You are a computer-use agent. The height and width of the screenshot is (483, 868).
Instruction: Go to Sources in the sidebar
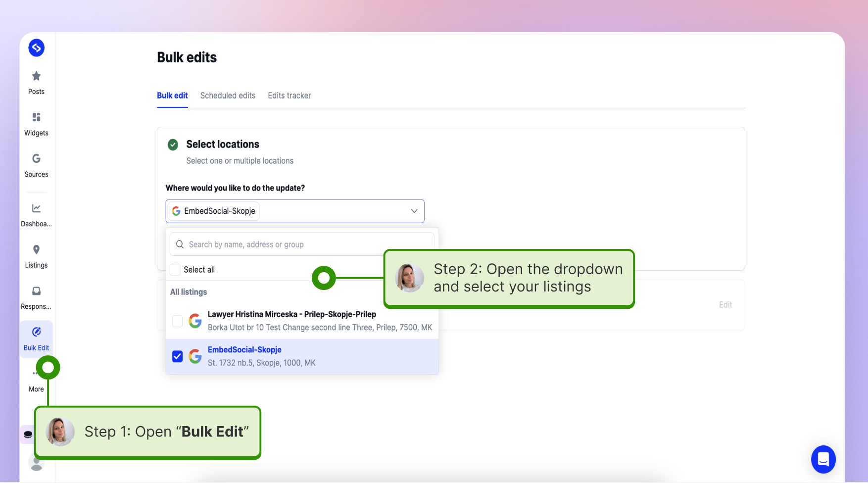pyautogui.click(x=36, y=166)
